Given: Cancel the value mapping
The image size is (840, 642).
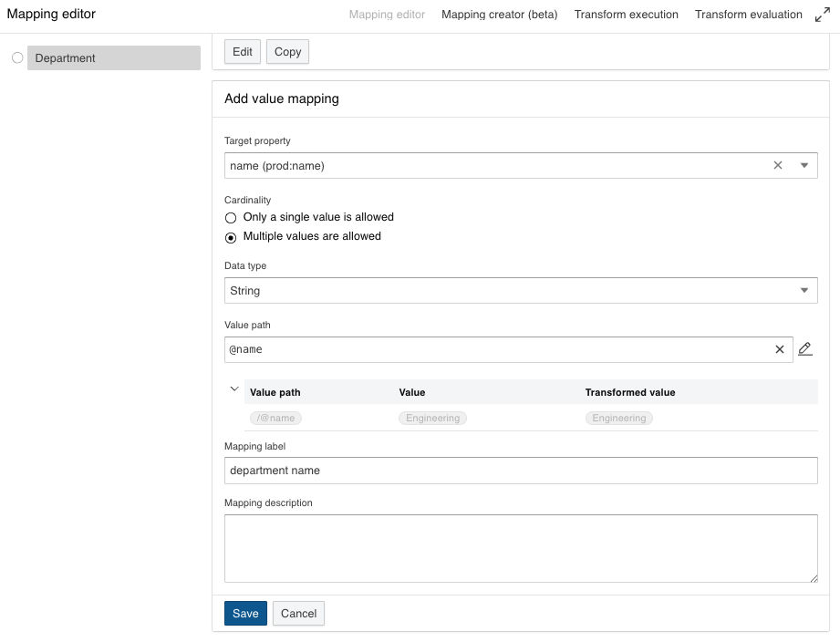Looking at the screenshot, I should 298,613.
